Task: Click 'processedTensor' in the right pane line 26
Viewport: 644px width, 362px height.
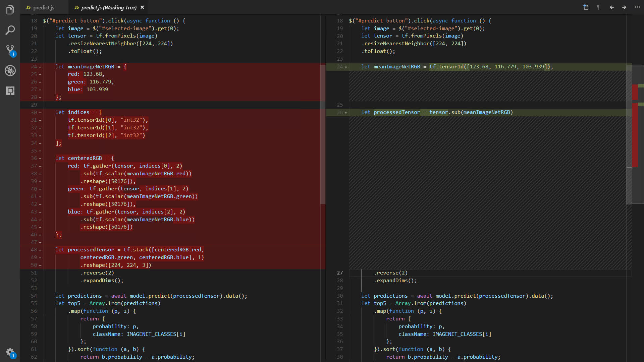Action: 397,112
